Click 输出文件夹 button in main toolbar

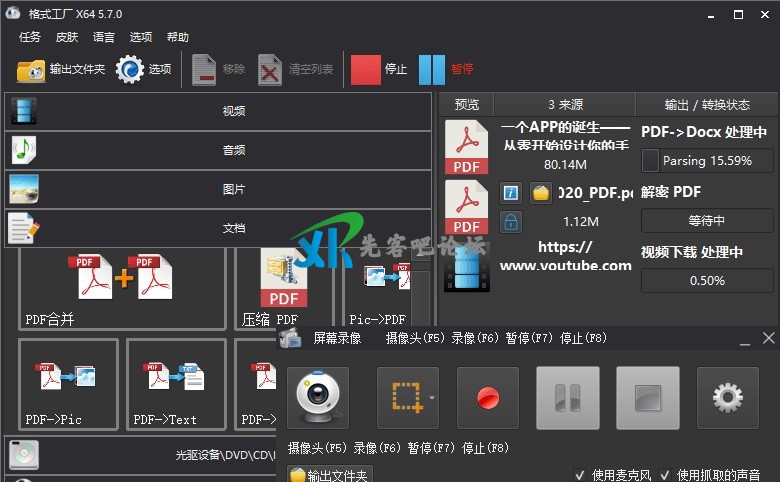(x=61, y=69)
